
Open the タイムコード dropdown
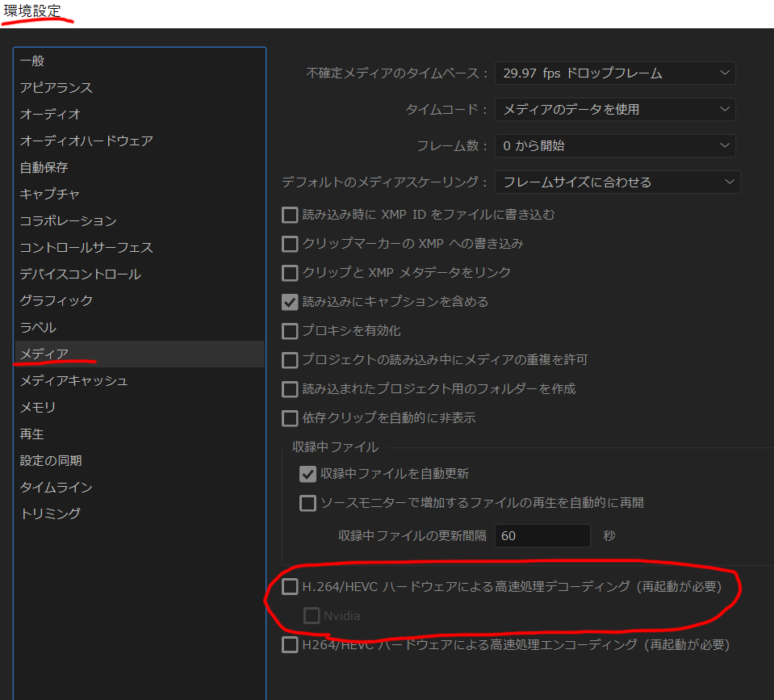pyautogui.click(x=616, y=109)
